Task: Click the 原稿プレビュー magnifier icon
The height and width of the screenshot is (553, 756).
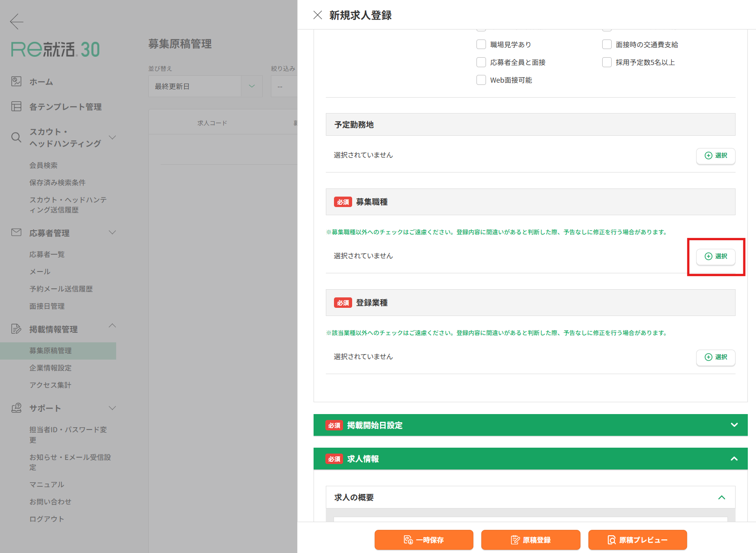Action: (x=612, y=540)
